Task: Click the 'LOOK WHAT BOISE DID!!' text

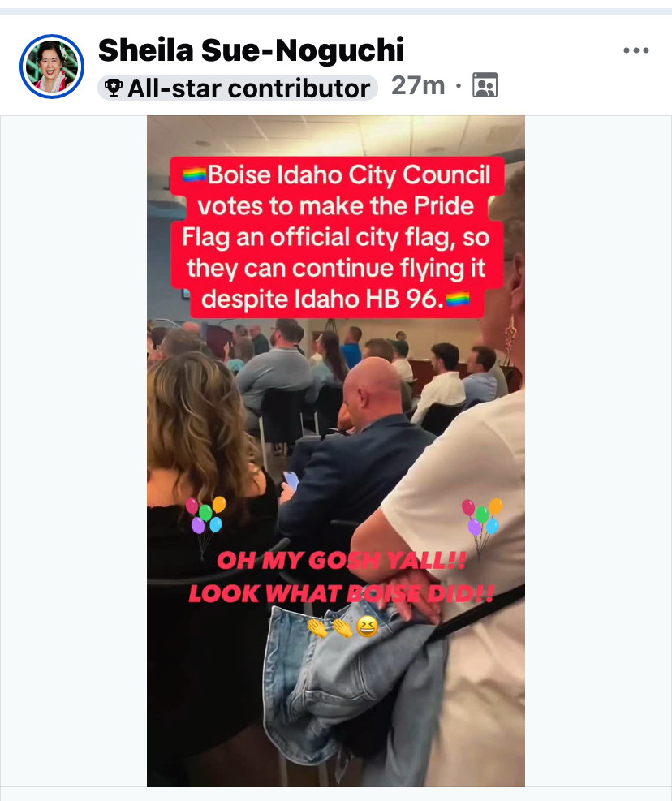Action: tap(342, 593)
